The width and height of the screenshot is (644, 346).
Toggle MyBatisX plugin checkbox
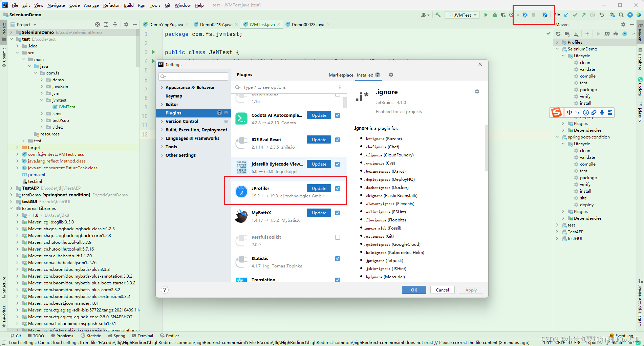338,213
